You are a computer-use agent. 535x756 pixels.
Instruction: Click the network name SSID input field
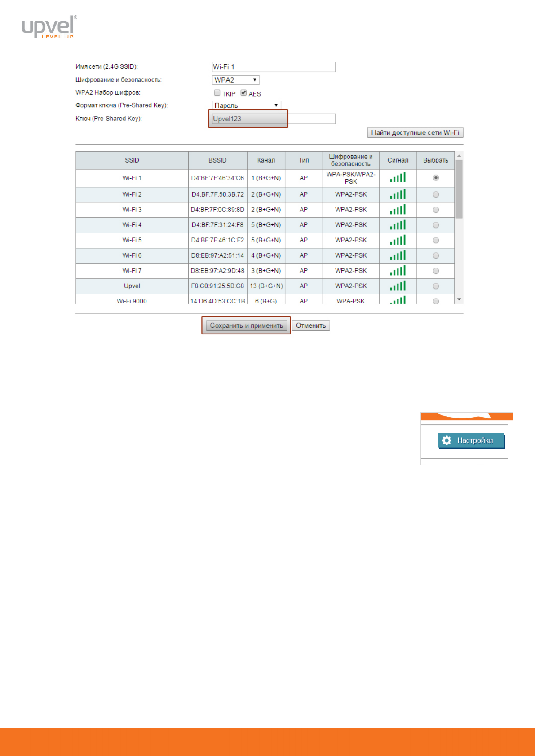[x=274, y=67]
